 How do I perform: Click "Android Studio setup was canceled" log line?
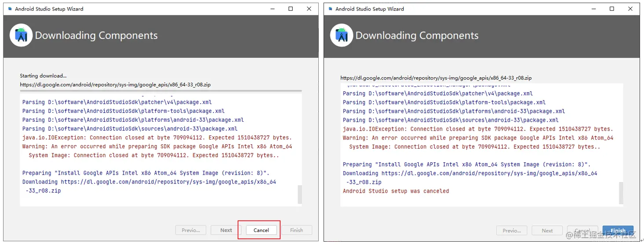click(396, 191)
